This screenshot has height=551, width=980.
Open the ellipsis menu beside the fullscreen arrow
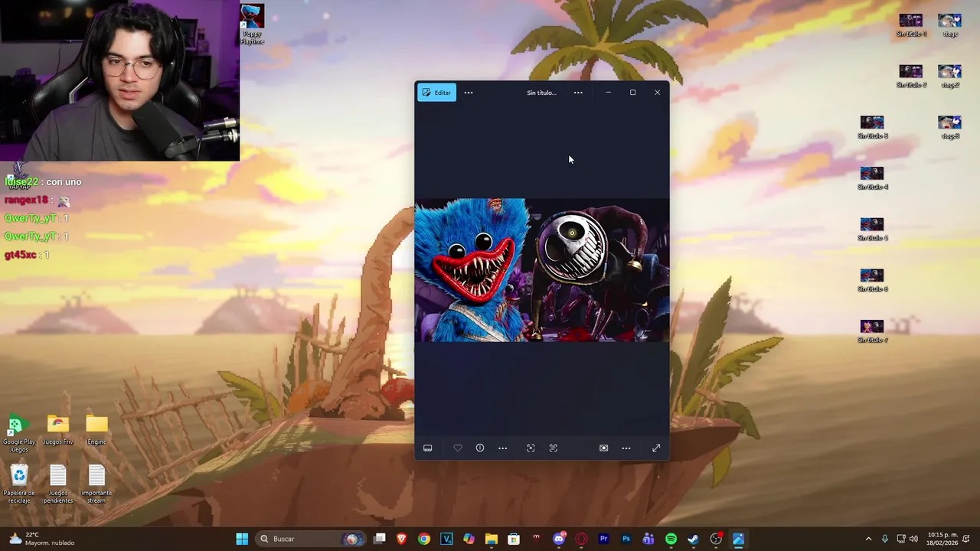pyautogui.click(x=626, y=448)
